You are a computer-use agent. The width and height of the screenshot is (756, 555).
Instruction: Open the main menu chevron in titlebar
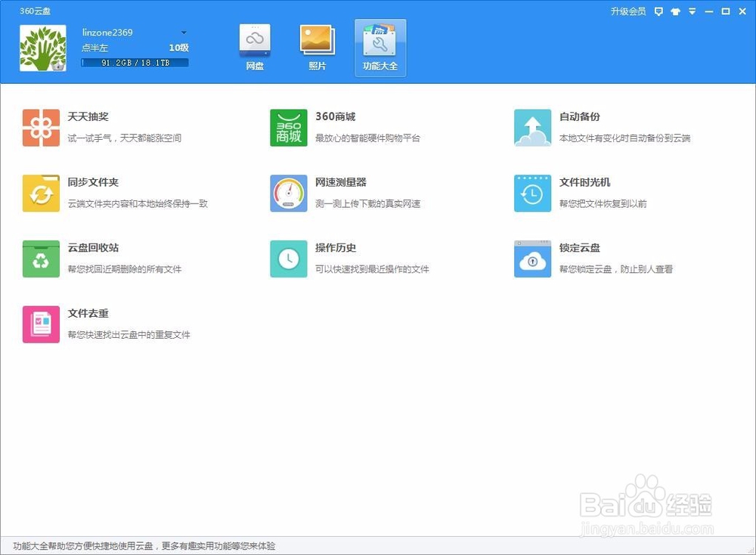pyautogui.click(x=693, y=12)
